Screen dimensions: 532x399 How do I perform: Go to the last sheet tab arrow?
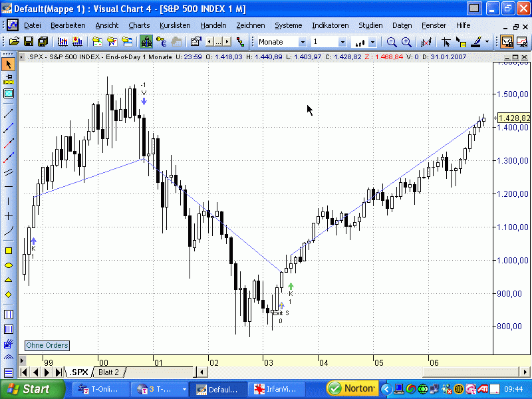[59, 372]
